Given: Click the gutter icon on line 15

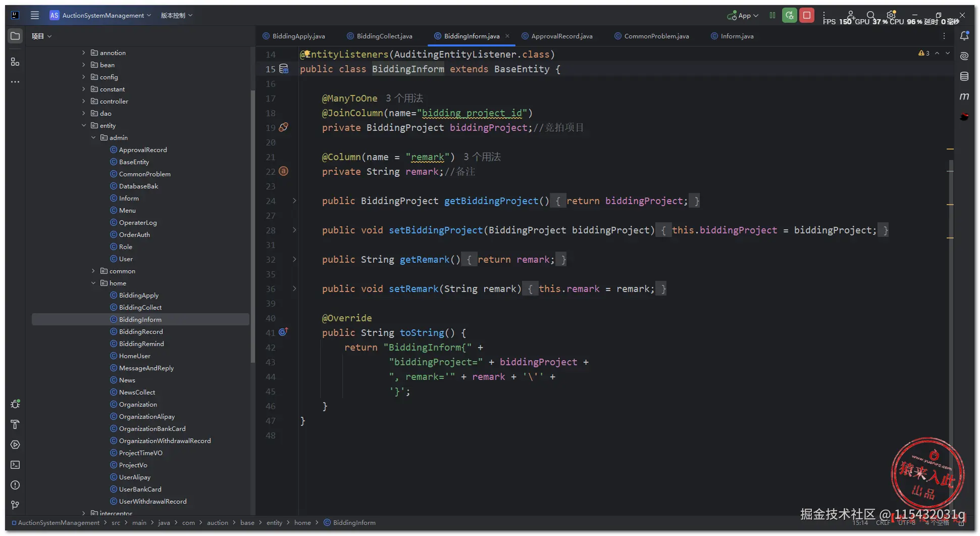Looking at the screenshot, I should click(x=284, y=69).
